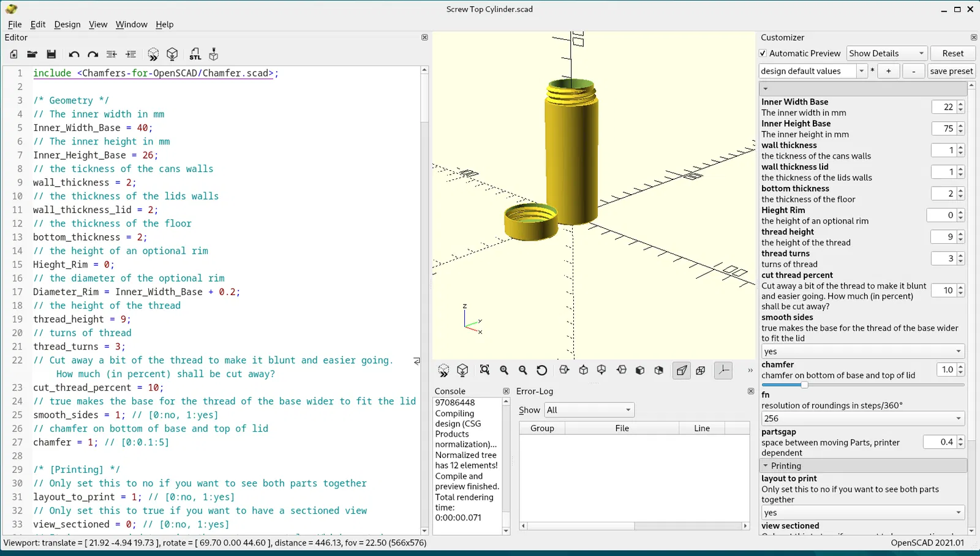The height and width of the screenshot is (556, 980).
Task: Click the Undo arrow in editor toolbar
Action: tap(73, 54)
